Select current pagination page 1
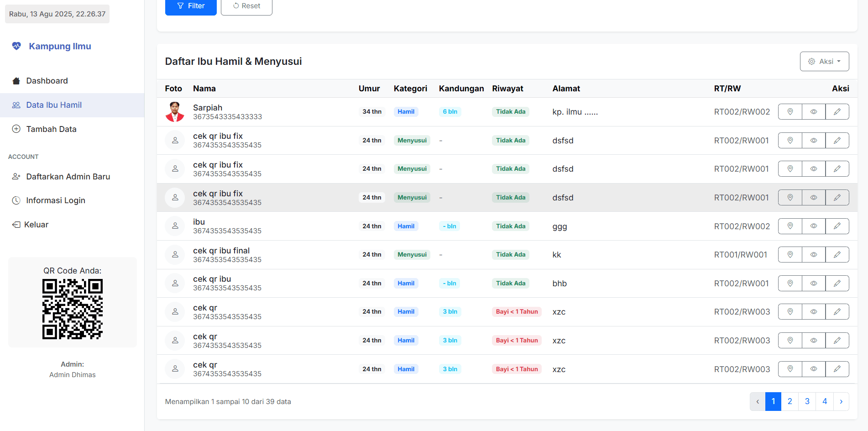 (773, 401)
